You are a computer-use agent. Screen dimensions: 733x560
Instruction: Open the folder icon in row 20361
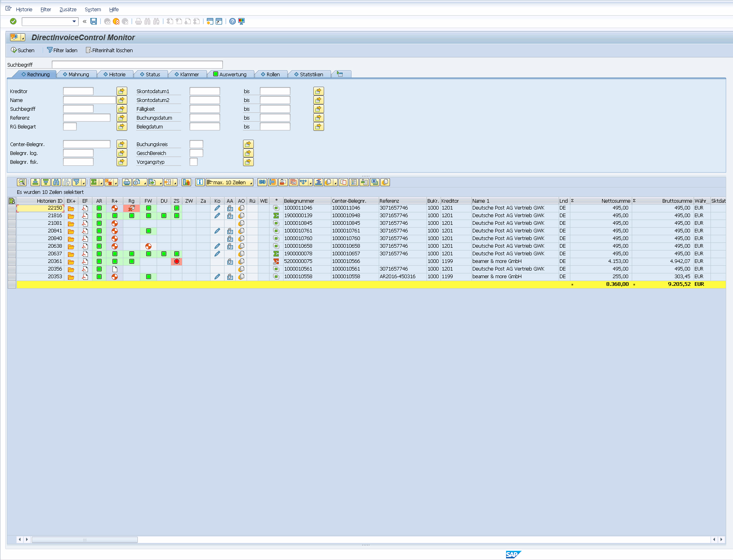coord(71,262)
